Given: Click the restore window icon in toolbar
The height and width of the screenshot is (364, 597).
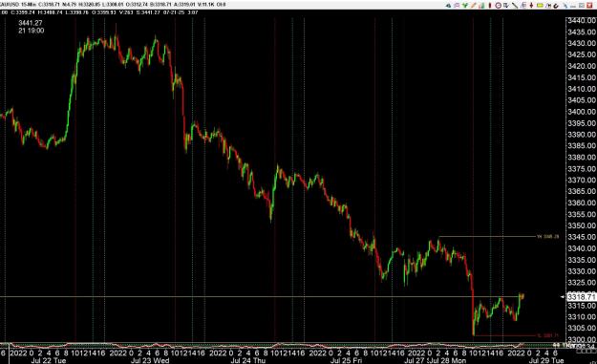Looking at the screenshot, I should click(582, 6).
